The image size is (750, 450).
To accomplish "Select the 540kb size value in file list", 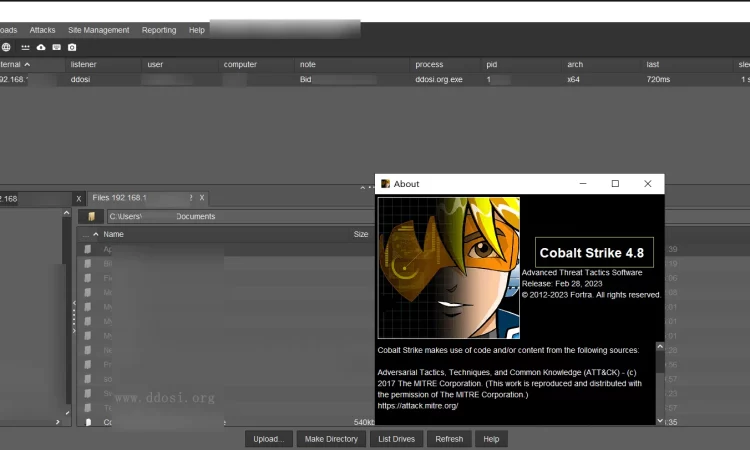I will [364, 422].
